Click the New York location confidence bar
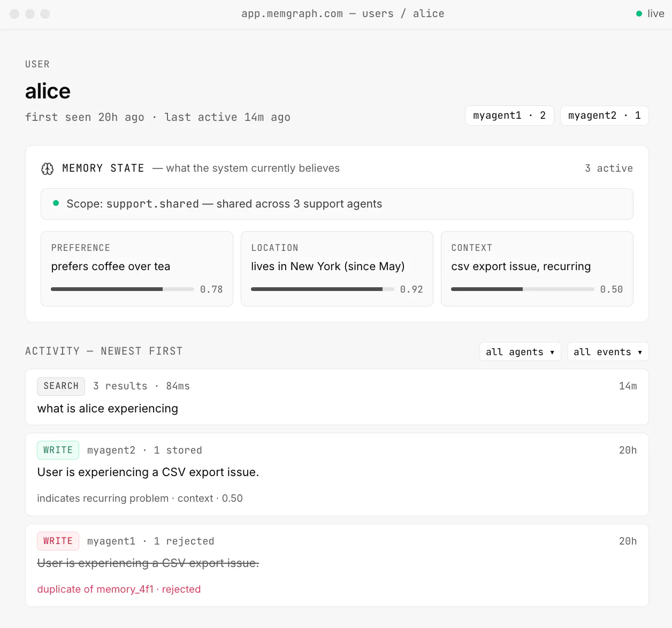The image size is (672, 628). [x=323, y=289]
